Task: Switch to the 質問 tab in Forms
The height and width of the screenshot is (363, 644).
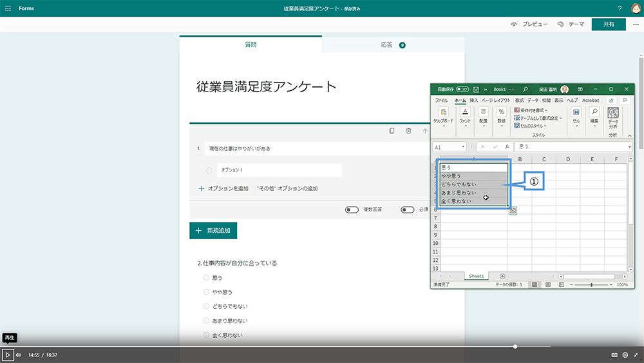Action: pos(251,44)
